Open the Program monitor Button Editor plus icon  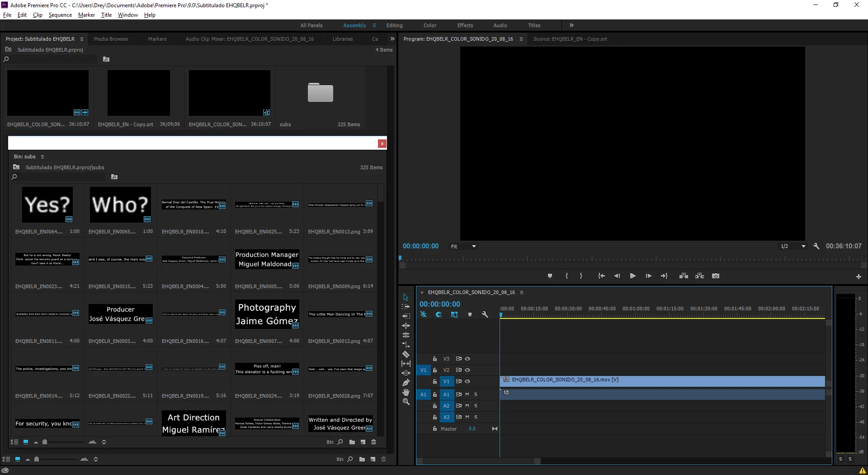(859, 276)
